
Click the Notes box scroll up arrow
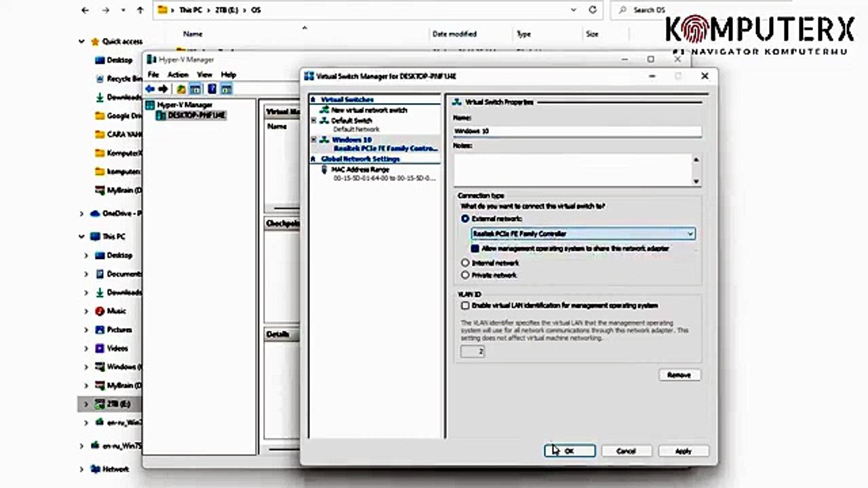696,159
